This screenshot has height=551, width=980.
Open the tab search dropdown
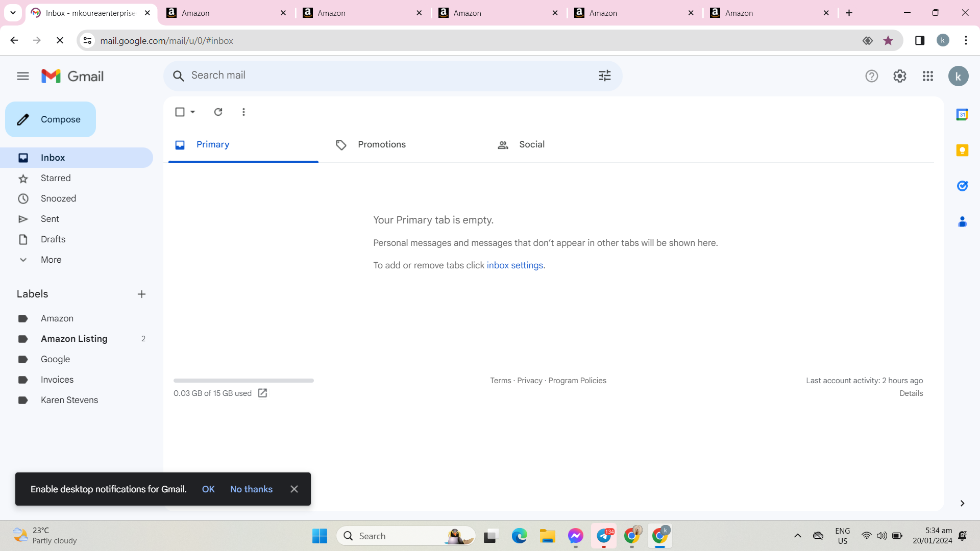tap(13, 13)
